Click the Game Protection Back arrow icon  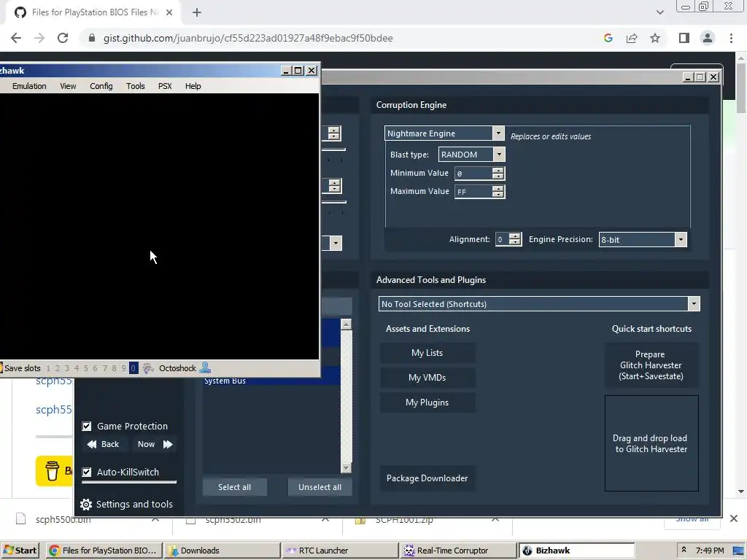pyautogui.click(x=92, y=444)
